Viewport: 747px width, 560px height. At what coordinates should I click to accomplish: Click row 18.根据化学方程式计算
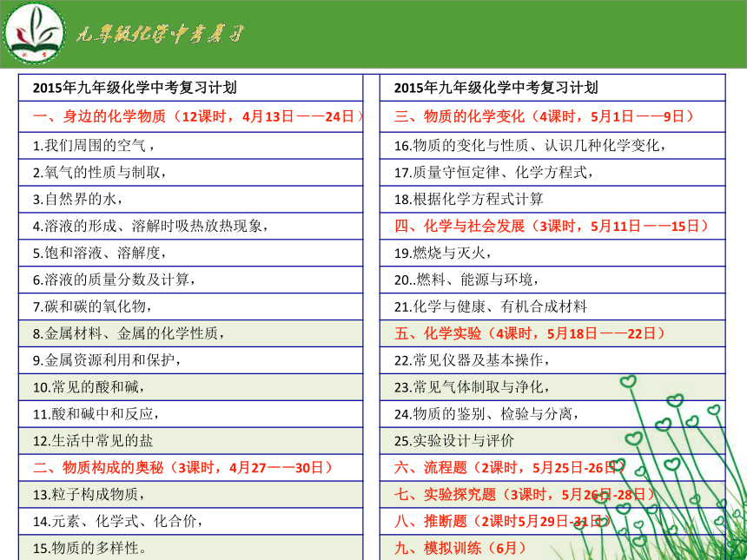pyautogui.click(x=552, y=199)
